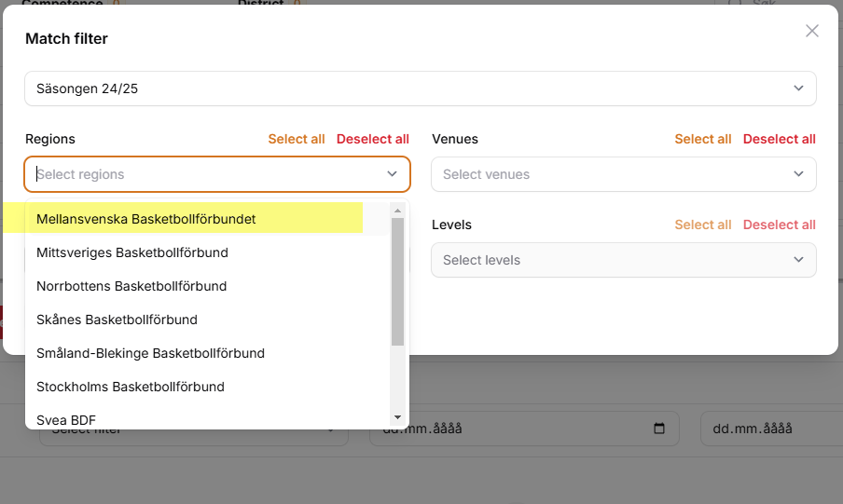The image size is (843, 504).
Task: Collapse the regions dropdown chevron
Action: (392, 174)
